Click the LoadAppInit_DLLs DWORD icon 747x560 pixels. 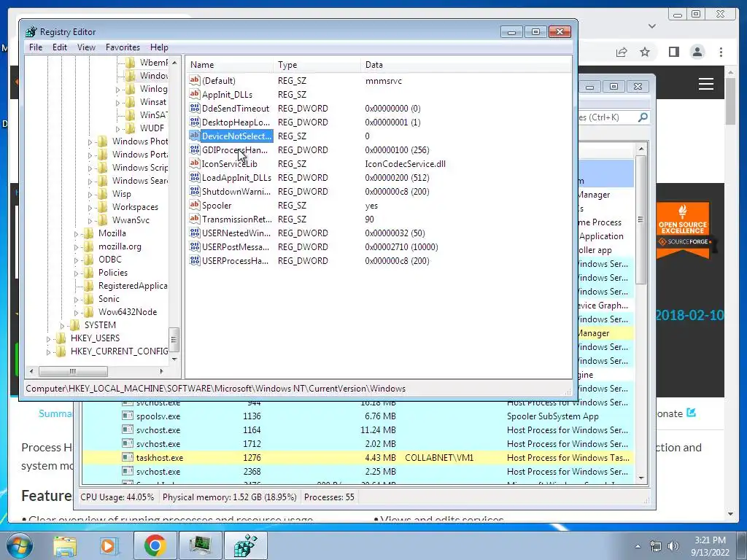pos(194,177)
